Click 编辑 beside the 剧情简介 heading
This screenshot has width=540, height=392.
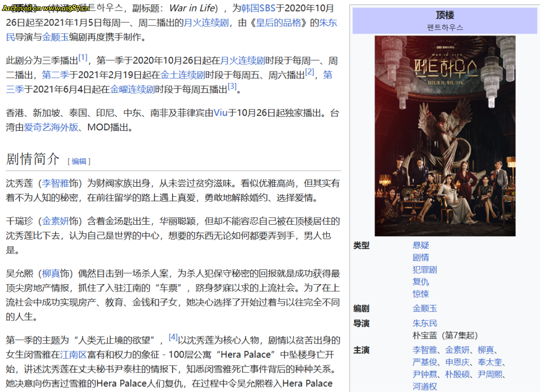point(79,161)
